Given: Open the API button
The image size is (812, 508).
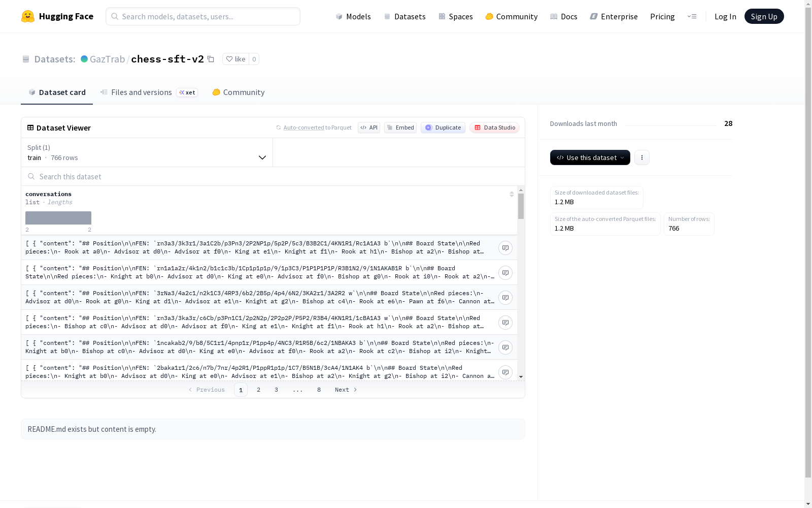Looking at the screenshot, I should click(x=369, y=128).
